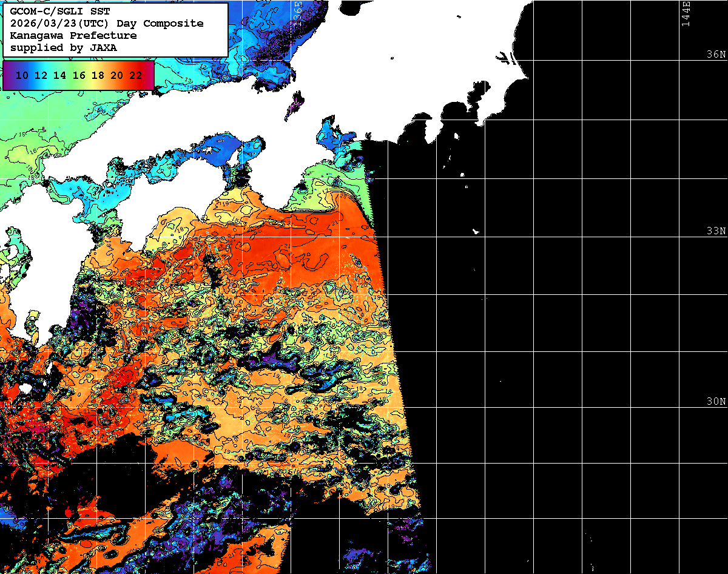Pick the yellow legend color at 18
This screenshot has width=728, height=574.
(98, 75)
